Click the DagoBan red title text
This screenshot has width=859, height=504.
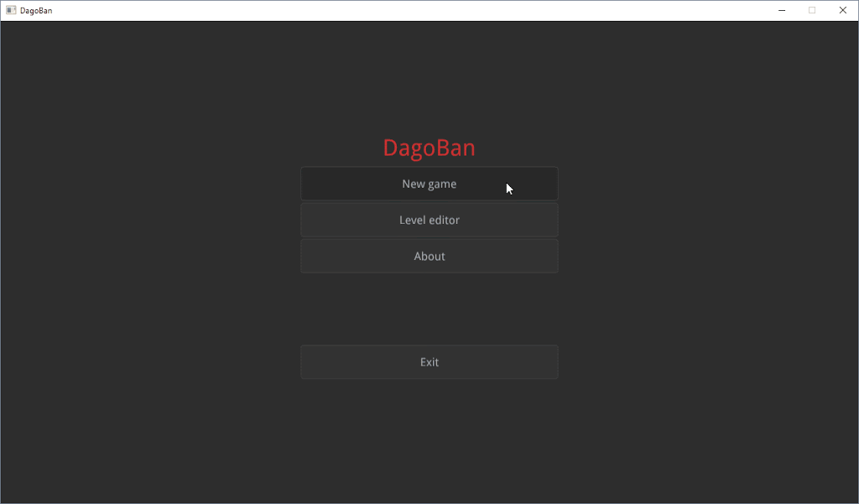[x=429, y=148]
